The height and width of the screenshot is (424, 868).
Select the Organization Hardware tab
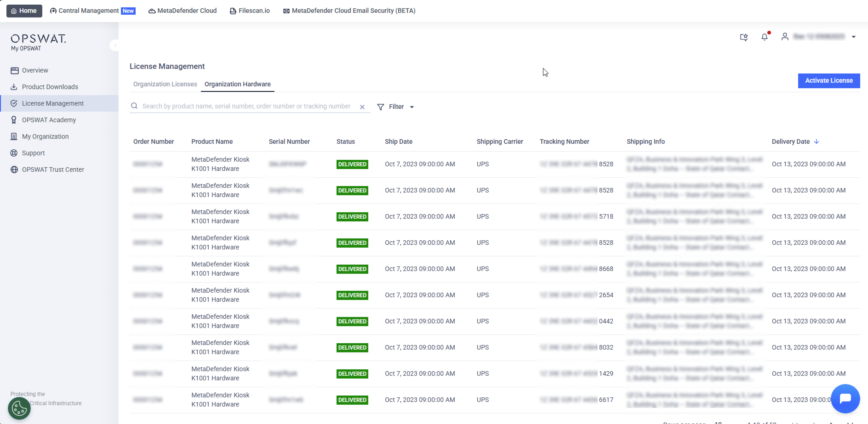(x=237, y=84)
